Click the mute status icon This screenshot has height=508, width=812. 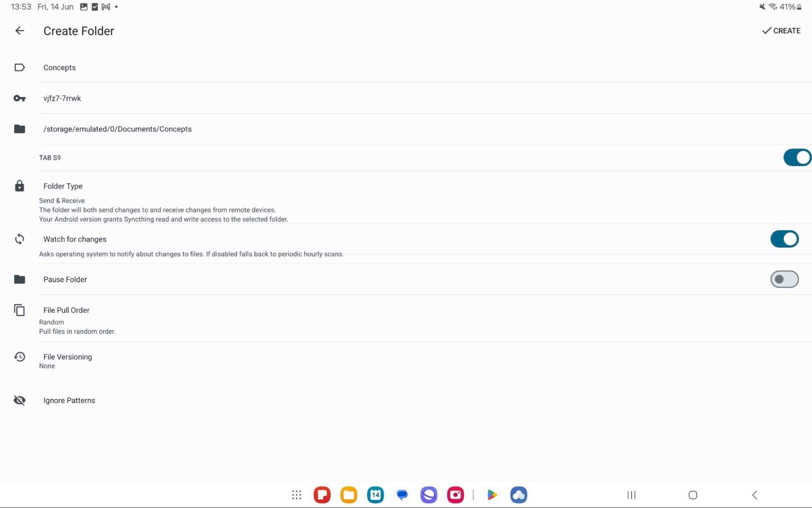(x=762, y=7)
